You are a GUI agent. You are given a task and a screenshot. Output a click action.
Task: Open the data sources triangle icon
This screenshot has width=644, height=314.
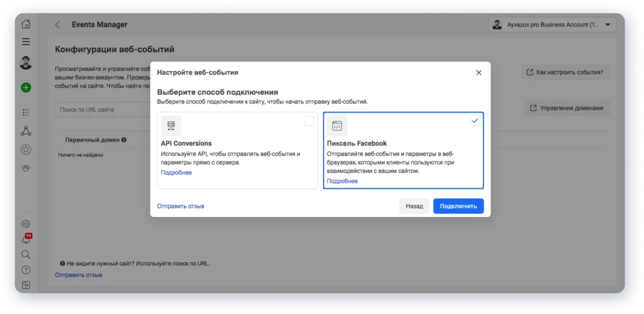pyautogui.click(x=26, y=131)
